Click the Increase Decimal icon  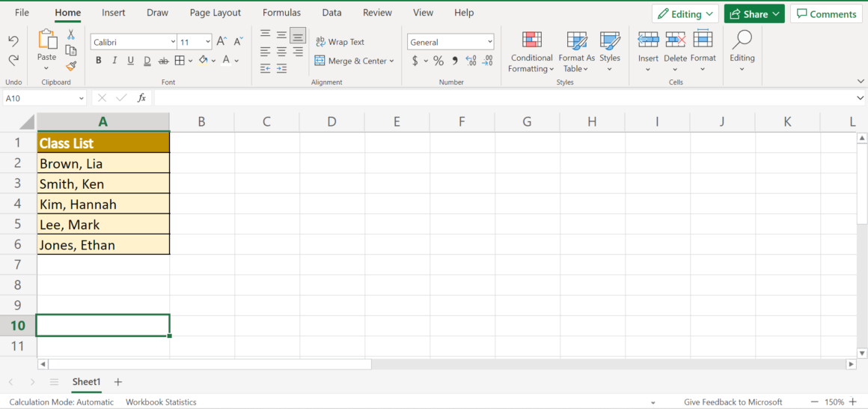471,61
